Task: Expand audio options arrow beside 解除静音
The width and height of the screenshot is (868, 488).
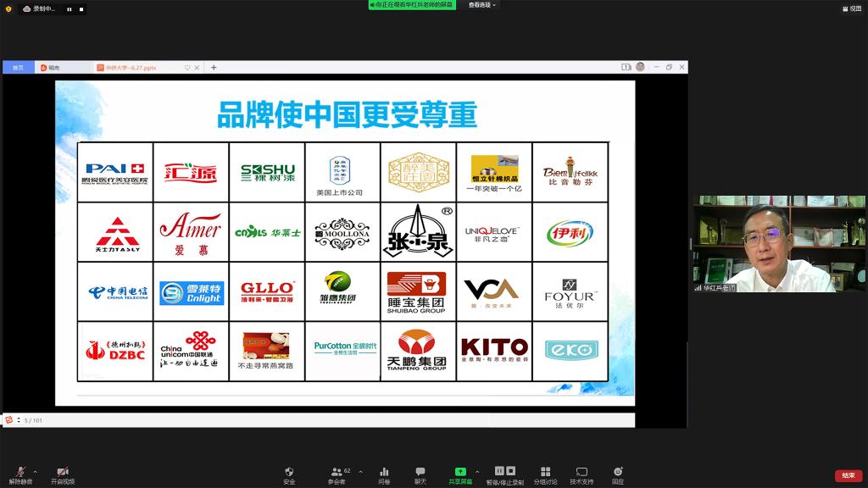Action: point(36,472)
